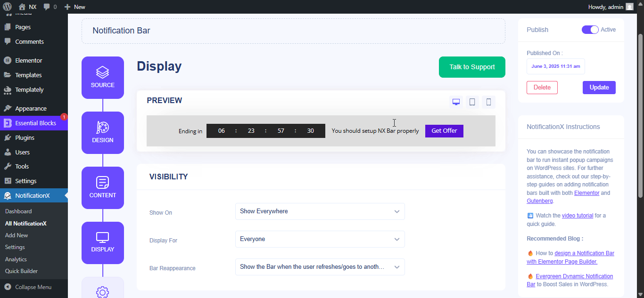Click the Notification Bar title field
The image size is (644, 298).
(293, 31)
